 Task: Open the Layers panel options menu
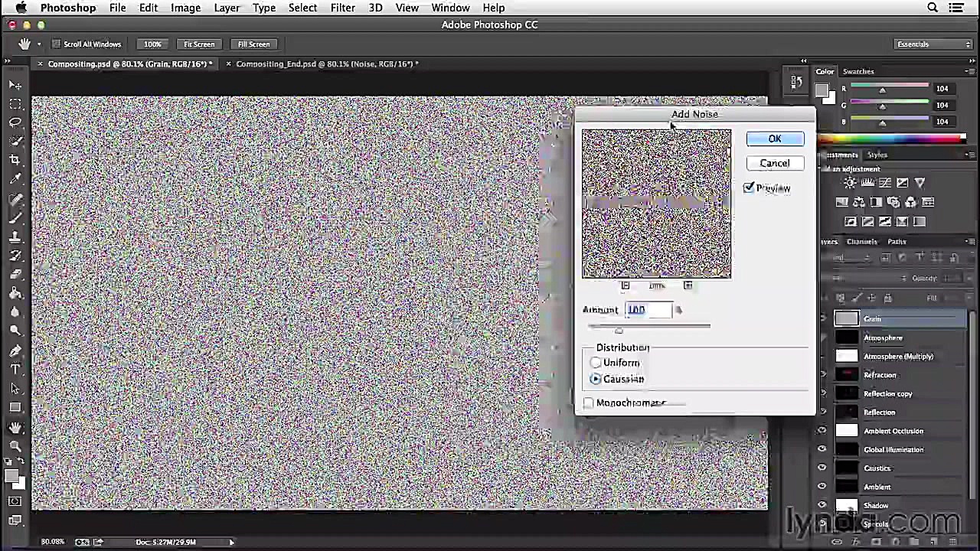click(970, 241)
